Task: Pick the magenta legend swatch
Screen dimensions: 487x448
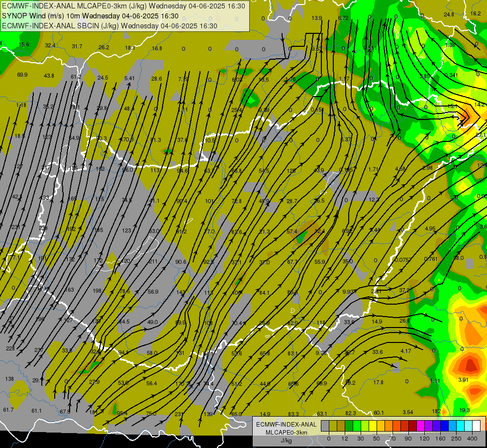Action: pyautogui.click(x=420, y=426)
